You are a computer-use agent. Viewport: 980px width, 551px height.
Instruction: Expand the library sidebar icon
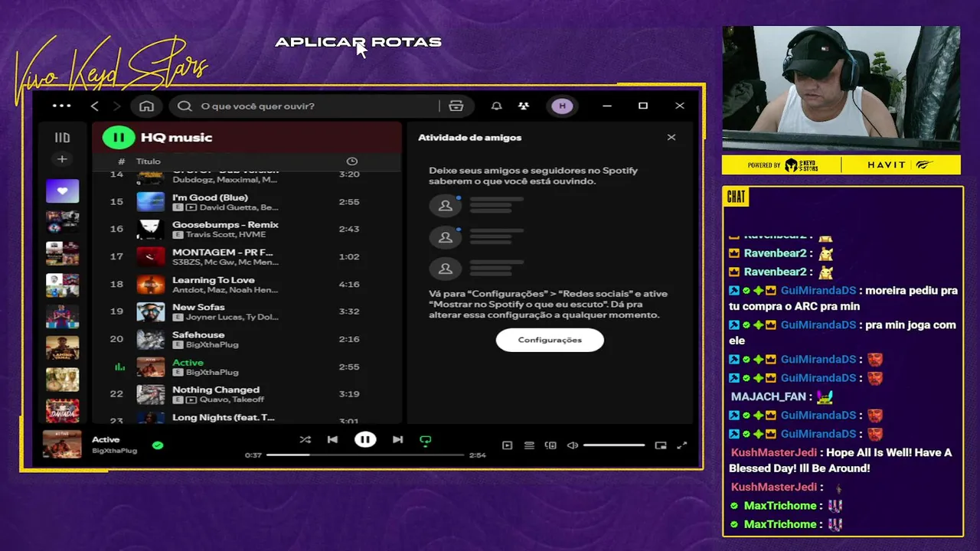(62, 138)
